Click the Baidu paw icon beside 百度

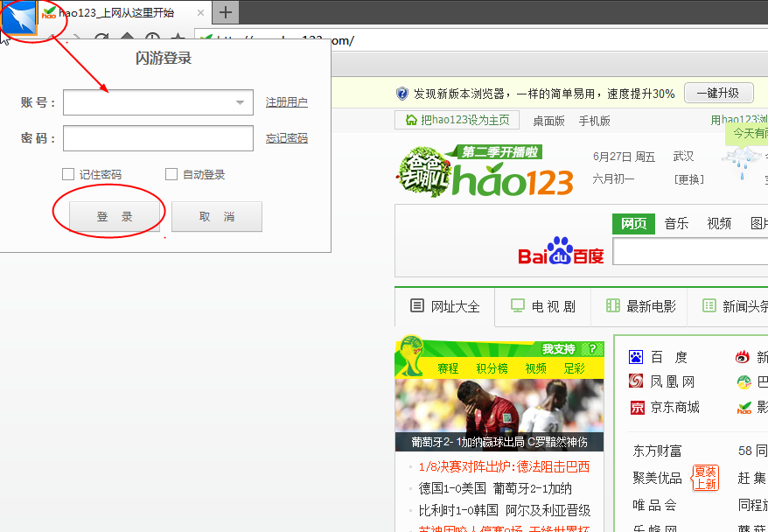pos(636,357)
